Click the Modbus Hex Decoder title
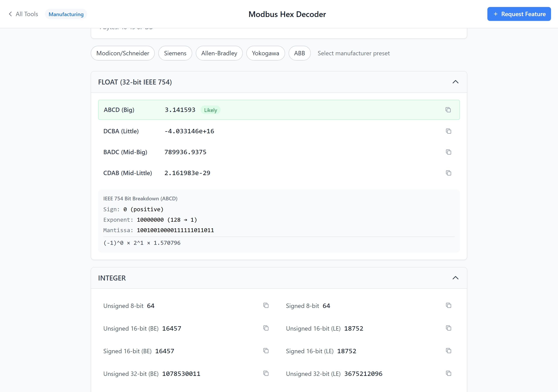Image resolution: width=558 pixels, height=392 pixels. pos(287,14)
